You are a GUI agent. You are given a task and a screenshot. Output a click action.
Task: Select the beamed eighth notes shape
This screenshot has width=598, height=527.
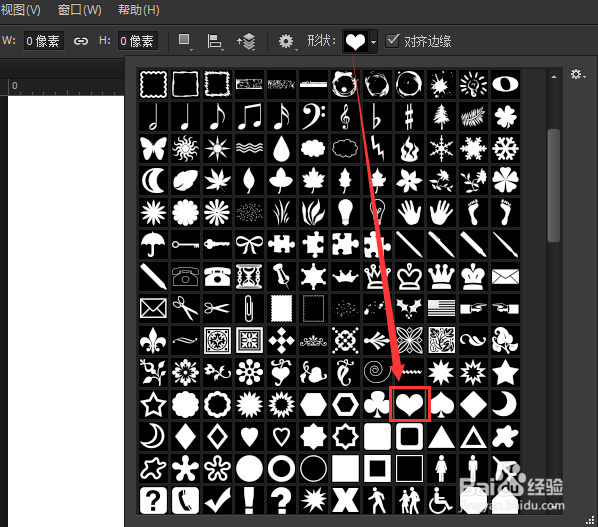(x=249, y=116)
